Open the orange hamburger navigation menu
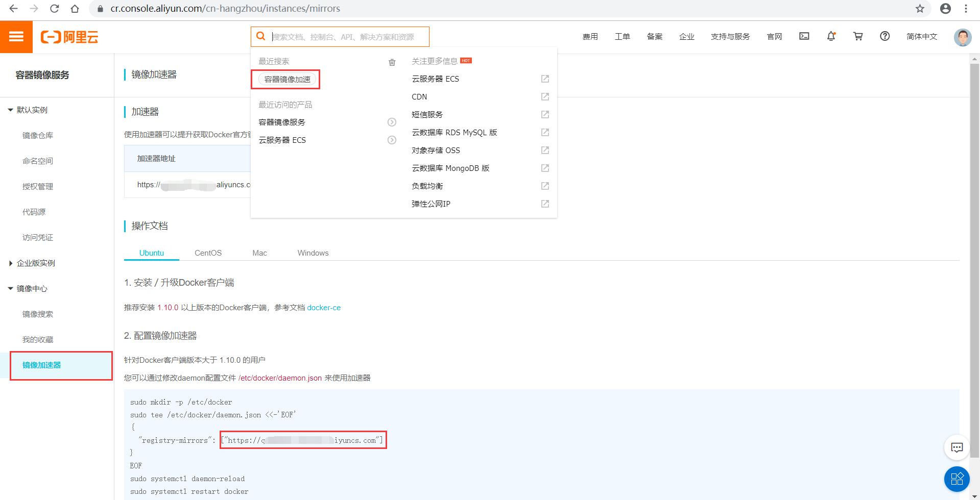This screenshot has height=500, width=980. pyautogui.click(x=16, y=37)
